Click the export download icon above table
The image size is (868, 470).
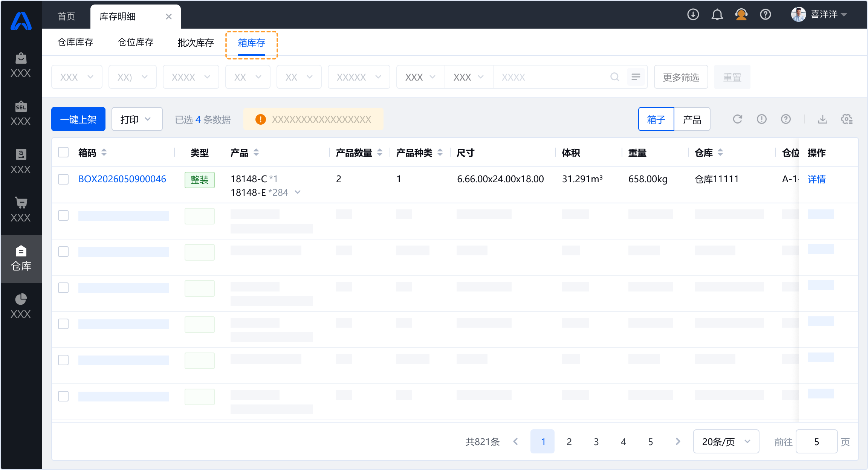823,119
